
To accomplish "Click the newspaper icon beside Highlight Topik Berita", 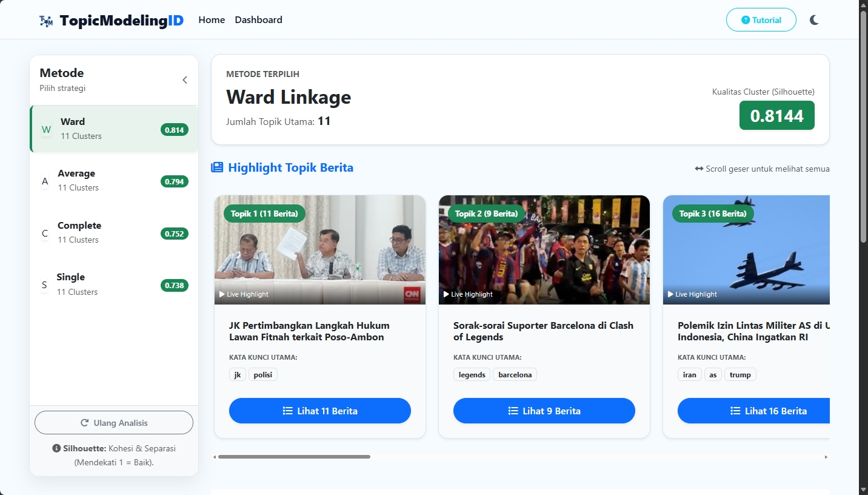I will click(217, 167).
